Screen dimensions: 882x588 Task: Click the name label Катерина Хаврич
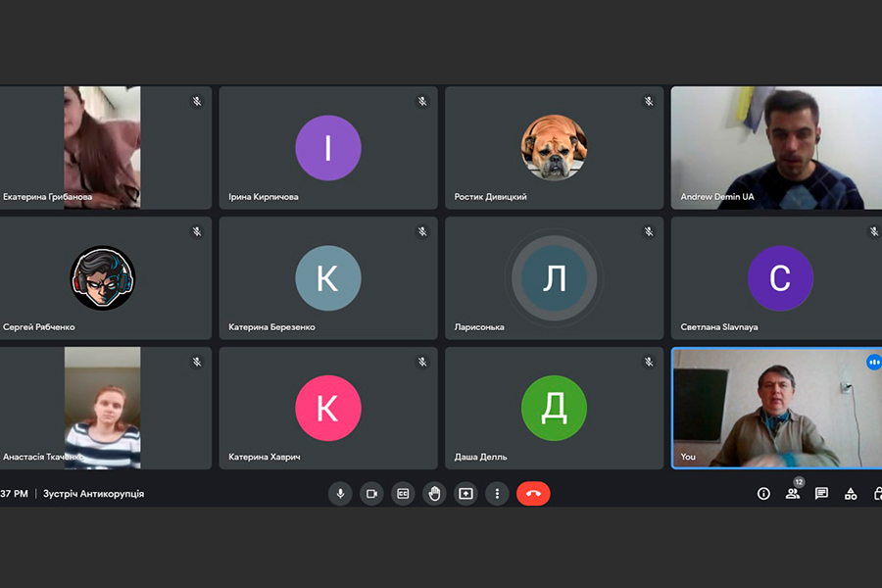click(x=265, y=457)
